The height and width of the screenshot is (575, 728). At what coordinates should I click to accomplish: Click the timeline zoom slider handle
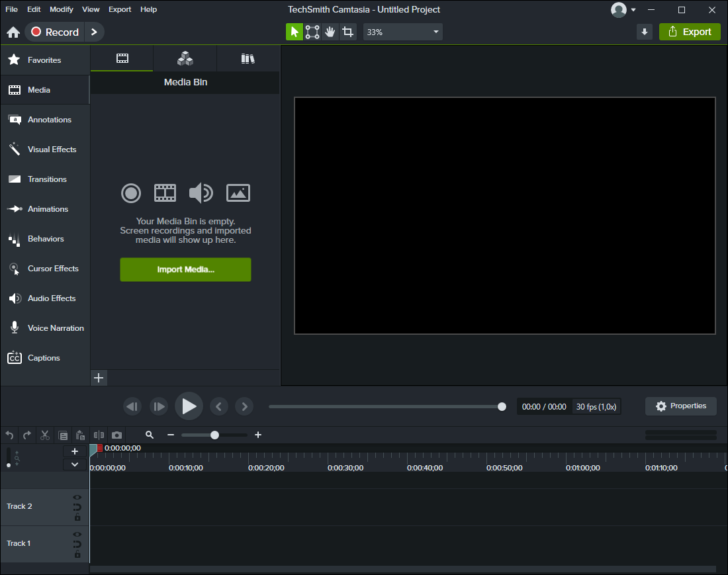point(214,435)
